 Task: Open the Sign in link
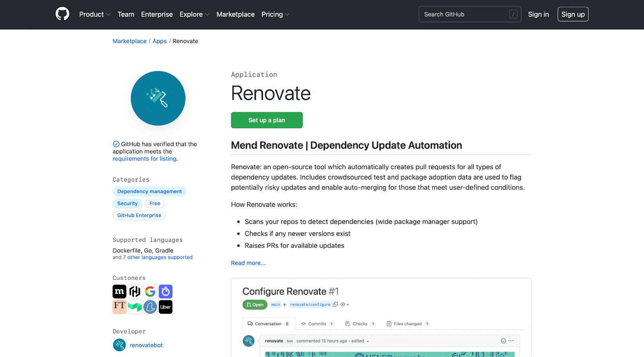538,14
